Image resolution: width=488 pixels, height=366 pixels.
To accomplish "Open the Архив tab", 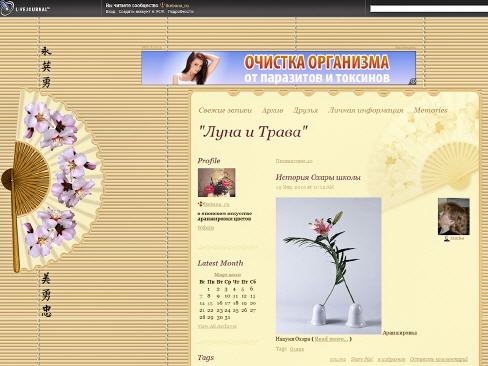I will point(272,110).
